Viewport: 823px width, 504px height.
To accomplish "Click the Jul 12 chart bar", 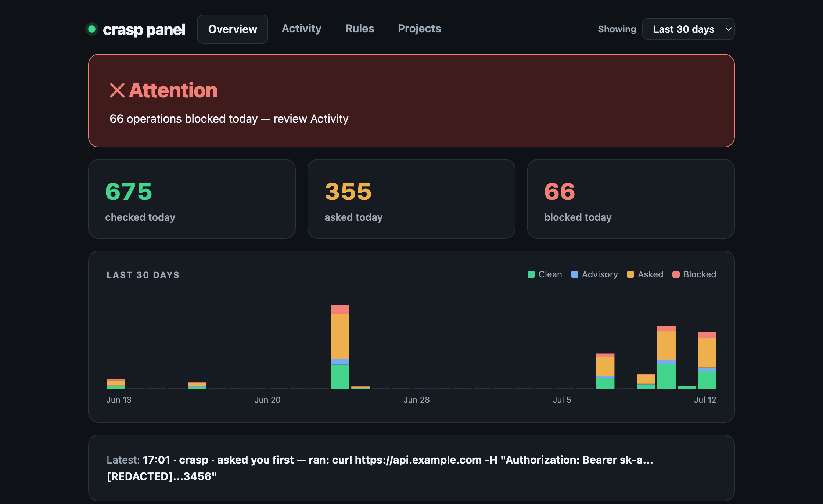I will tap(707, 360).
